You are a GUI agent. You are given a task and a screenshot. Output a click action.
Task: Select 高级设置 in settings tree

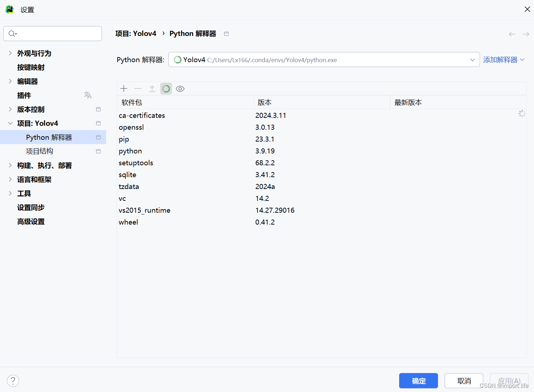31,221
